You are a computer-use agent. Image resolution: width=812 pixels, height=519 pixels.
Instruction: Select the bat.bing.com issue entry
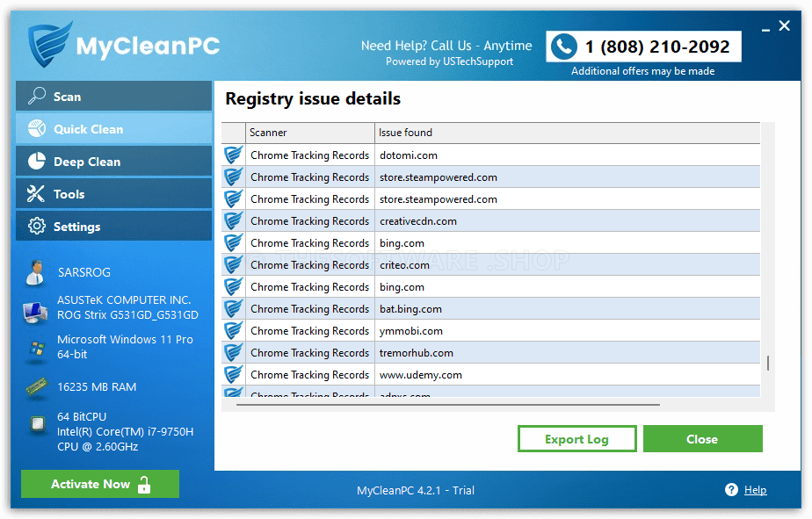491,308
